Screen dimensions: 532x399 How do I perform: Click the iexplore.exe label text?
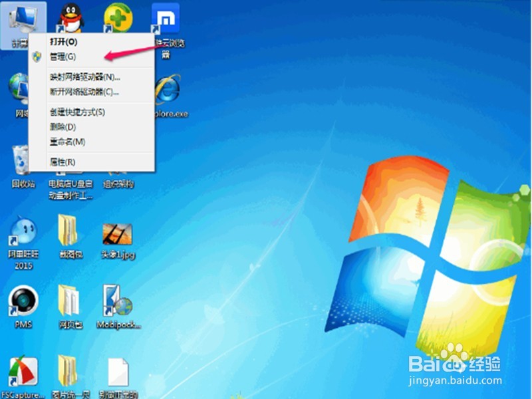pyautogui.click(x=172, y=114)
